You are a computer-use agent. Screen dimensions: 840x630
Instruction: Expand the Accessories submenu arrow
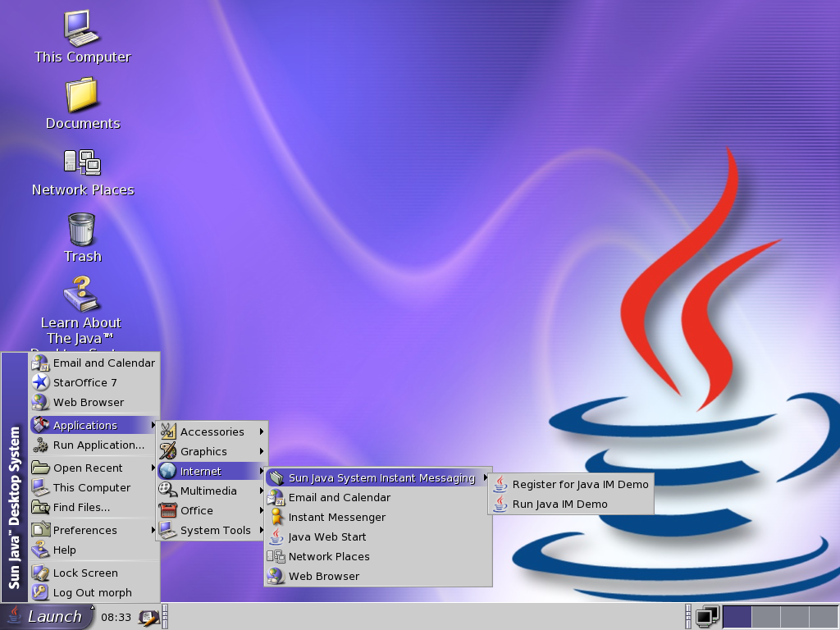[261, 431]
